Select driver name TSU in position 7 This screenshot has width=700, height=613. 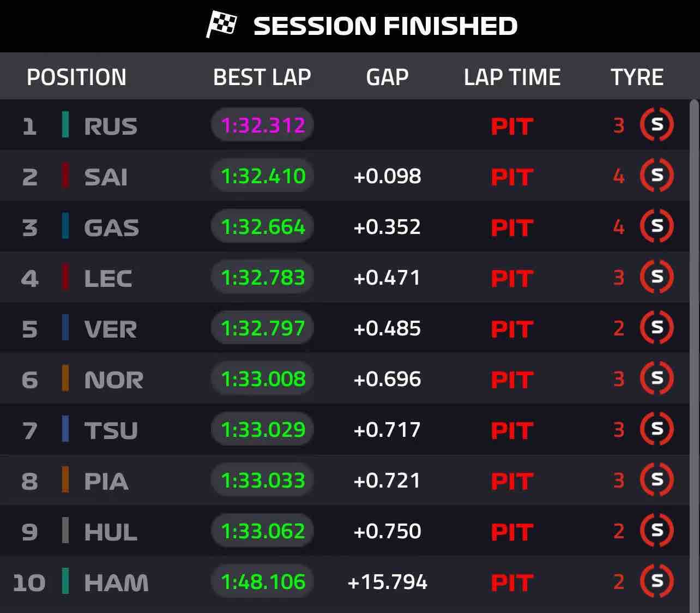[111, 429]
